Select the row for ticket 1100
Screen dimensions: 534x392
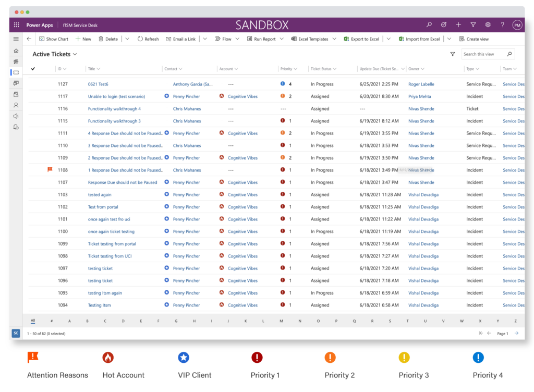tap(276, 231)
